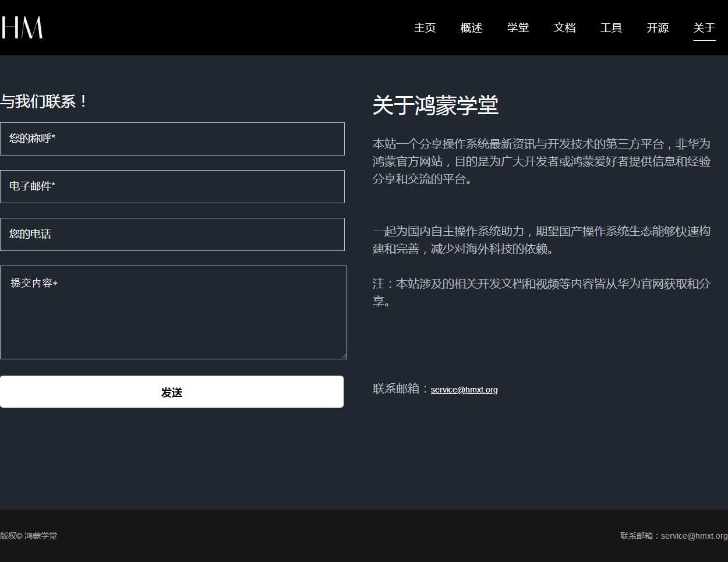Click the paragraph starting with 注：本站涉及
The height and width of the screenshot is (562, 728).
coord(541,292)
